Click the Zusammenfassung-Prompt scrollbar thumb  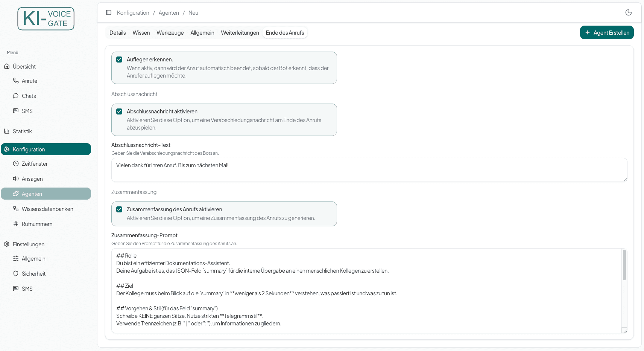coord(624,265)
